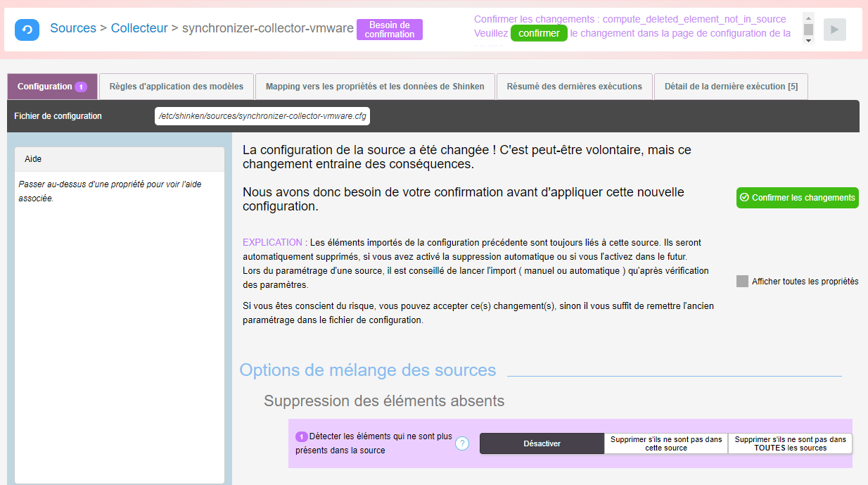
Task: Click the grey play arrow button
Action: pos(834,30)
